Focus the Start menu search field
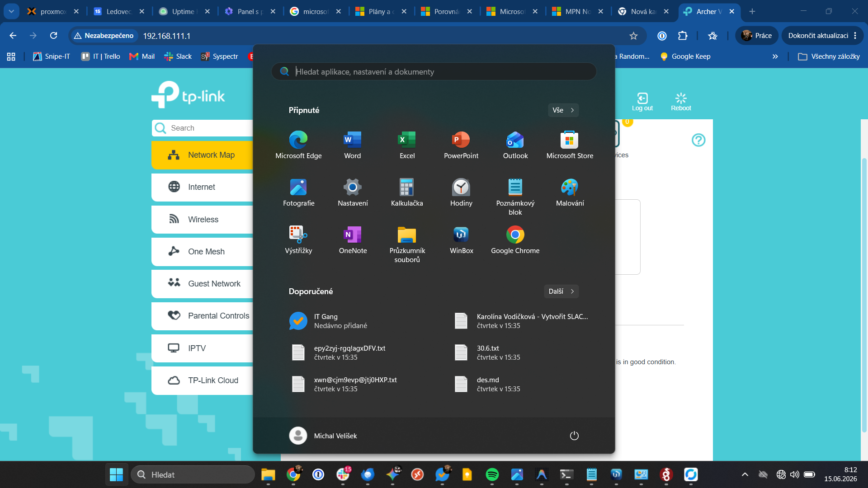 [x=434, y=71]
